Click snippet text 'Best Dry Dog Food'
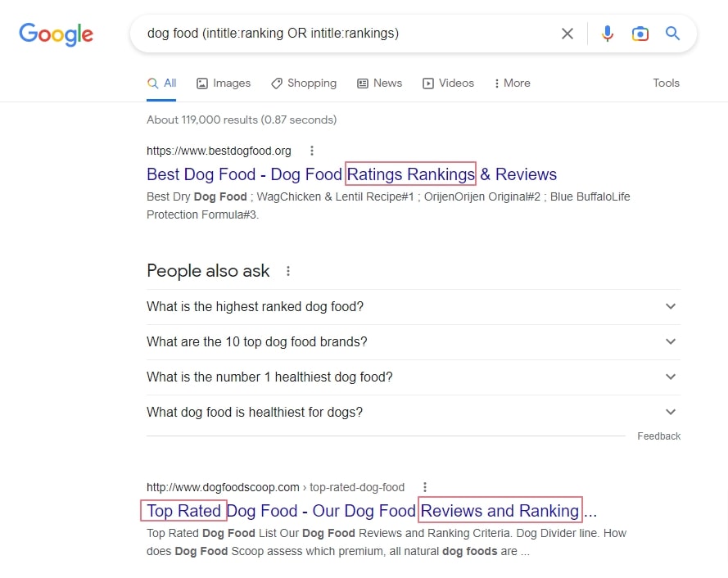728x578 pixels. point(197,196)
